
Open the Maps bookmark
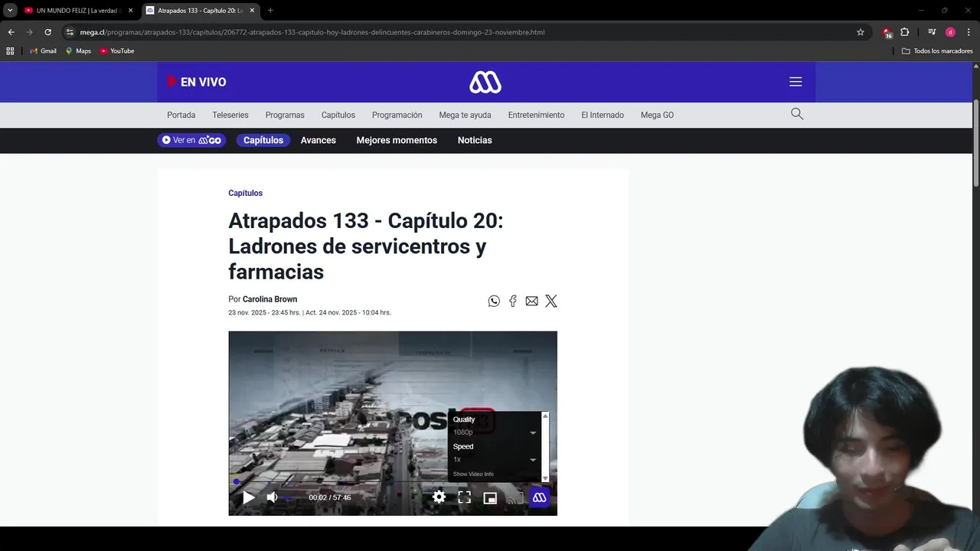[x=78, y=51]
